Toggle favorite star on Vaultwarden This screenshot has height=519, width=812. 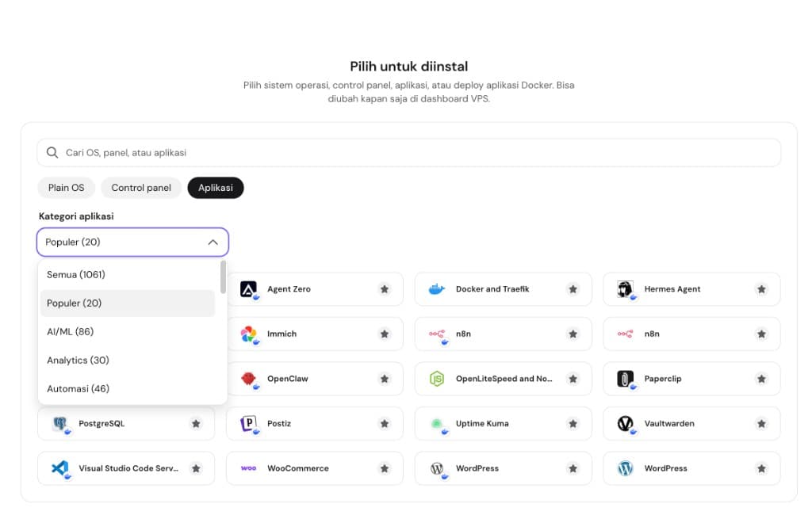761,424
